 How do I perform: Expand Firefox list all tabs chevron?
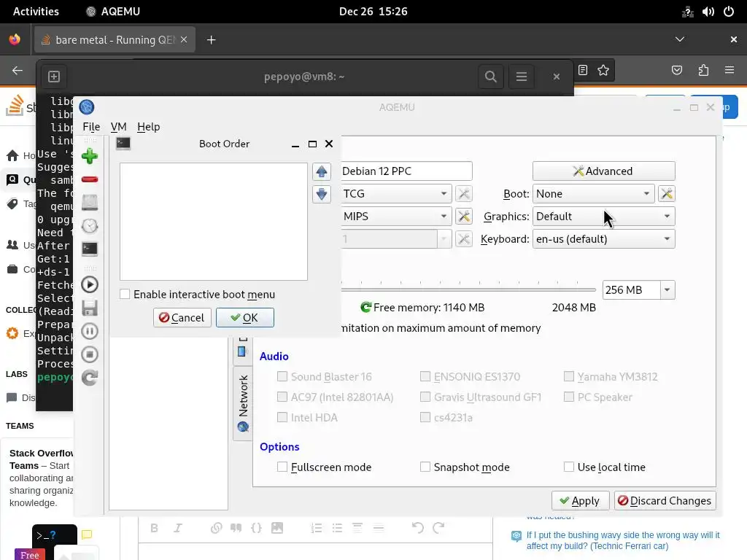(680, 39)
